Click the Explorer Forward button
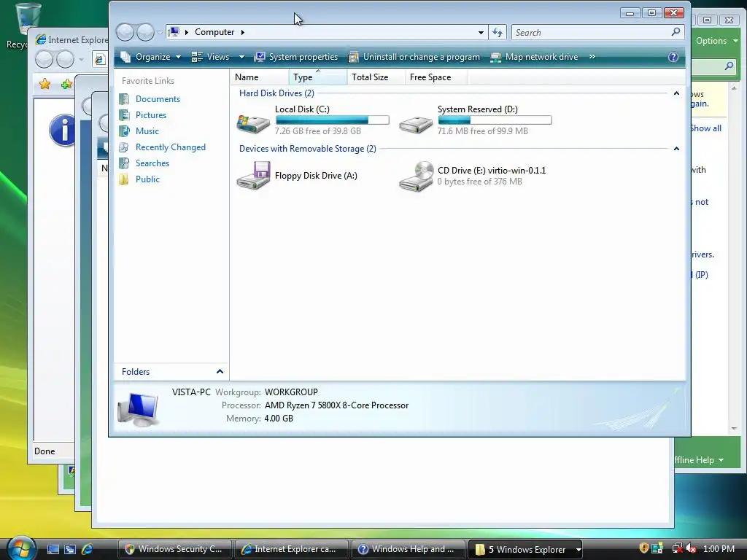Image resolution: width=747 pixels, height=560 pixels. (145, 32)
